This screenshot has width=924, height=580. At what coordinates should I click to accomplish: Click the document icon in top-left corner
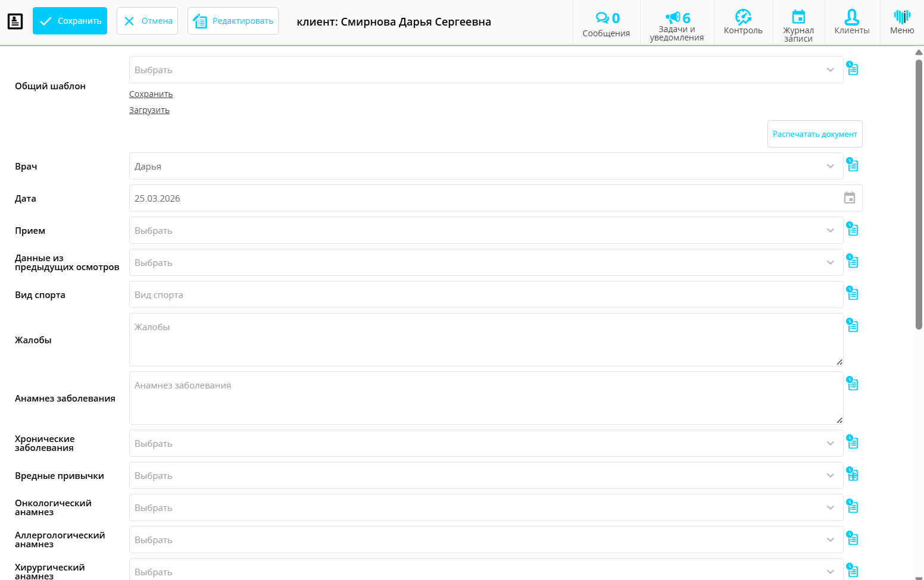coord(15,21)
